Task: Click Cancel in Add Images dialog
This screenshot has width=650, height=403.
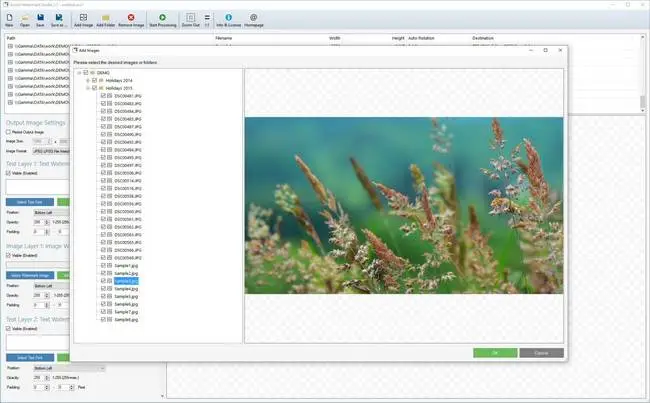Action: 541,352
